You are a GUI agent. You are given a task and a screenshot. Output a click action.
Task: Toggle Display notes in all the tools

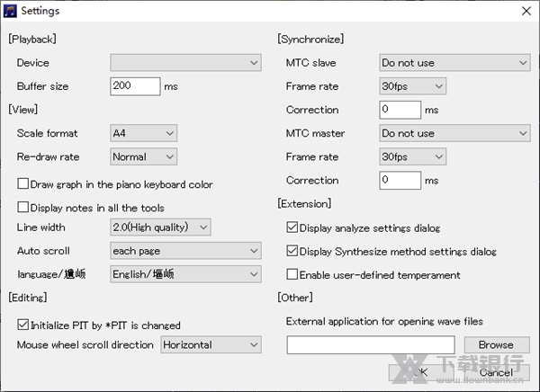(23, 208)
